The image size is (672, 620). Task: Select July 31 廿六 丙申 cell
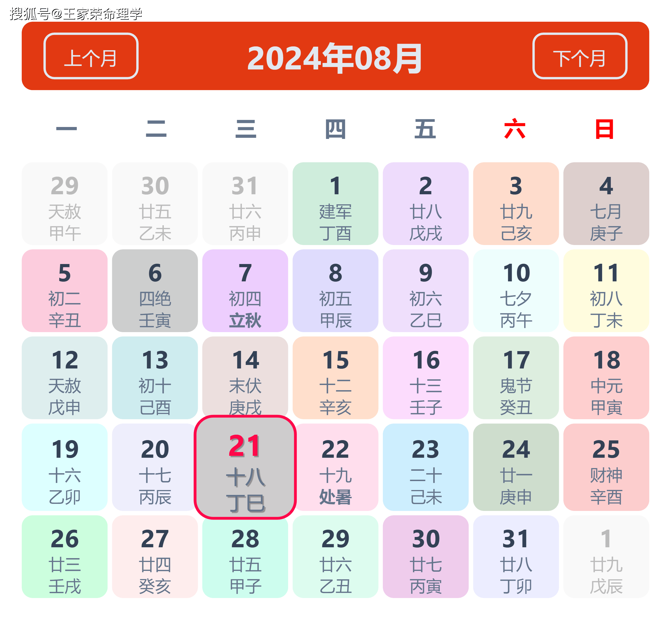[x=245, y=204]
